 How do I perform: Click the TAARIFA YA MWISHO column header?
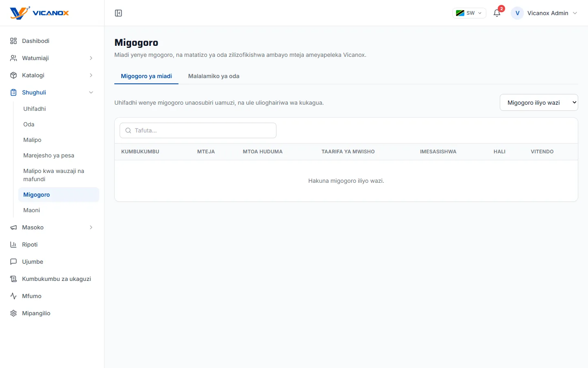[348, 152]
